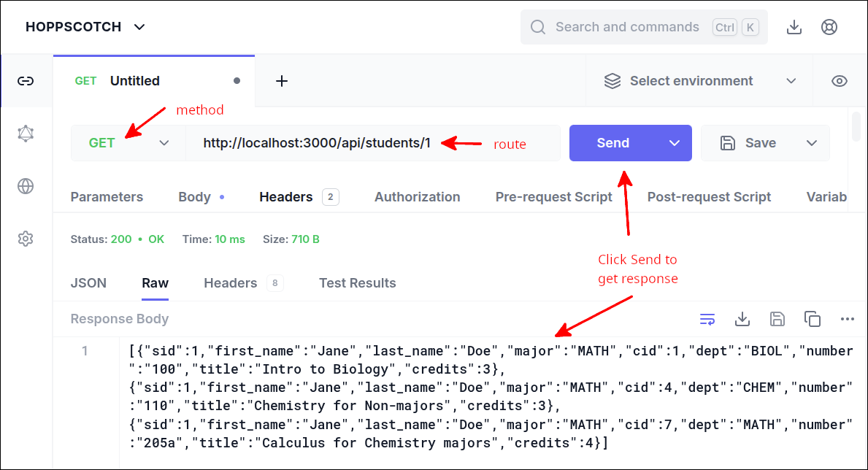Expand the Send button options arrow
The image size is (868, 470).
pos(674,143)
